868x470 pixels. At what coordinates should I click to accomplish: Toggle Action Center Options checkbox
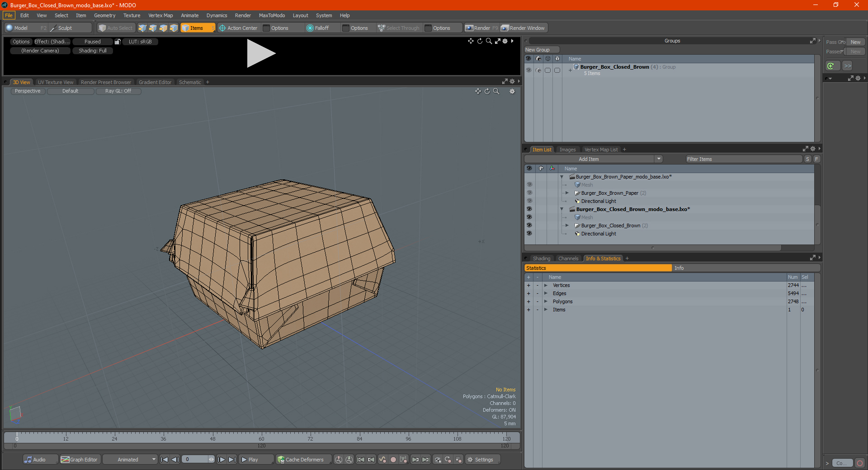pos(266,28)
